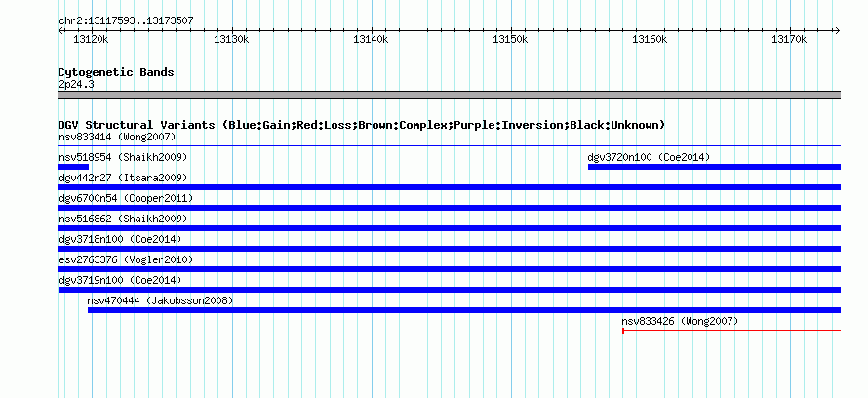Click the blue dgv6700n54 variant bar

click(449, 208)
